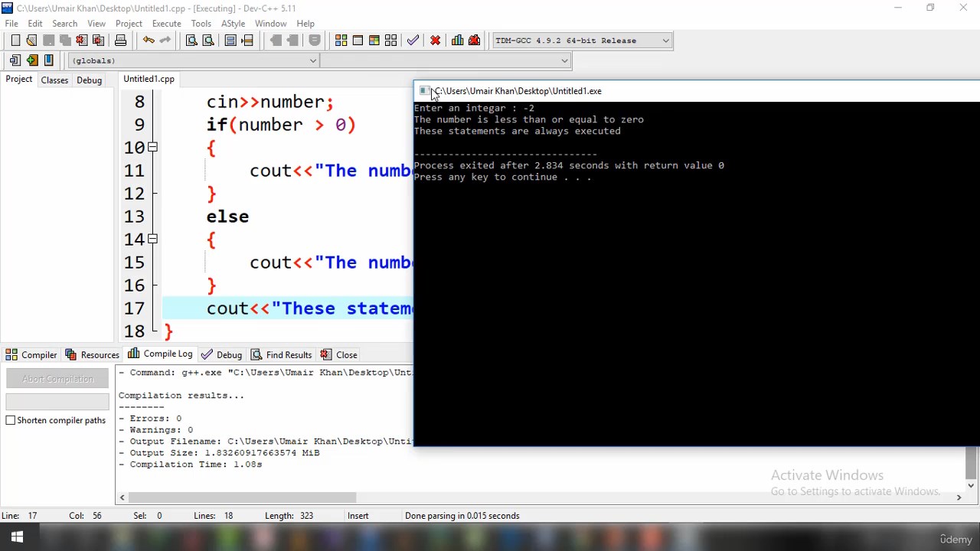Open the Project menu
Screen dimensions: 980x551
pos(129,24)
